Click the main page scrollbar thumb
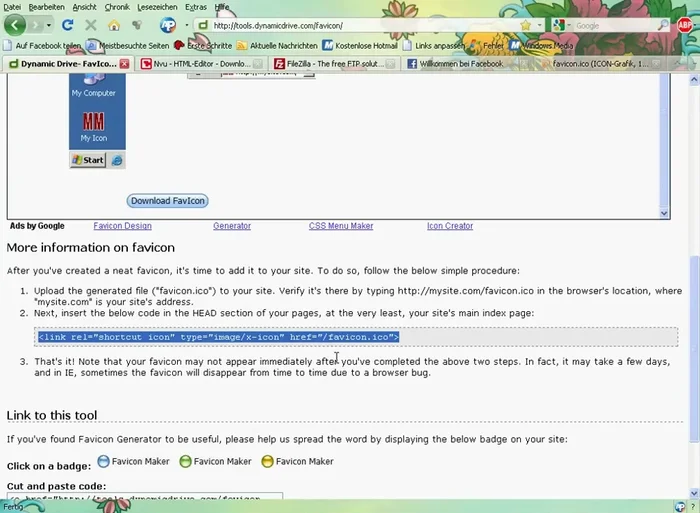 pyautogui.click(x=694, y=348)
